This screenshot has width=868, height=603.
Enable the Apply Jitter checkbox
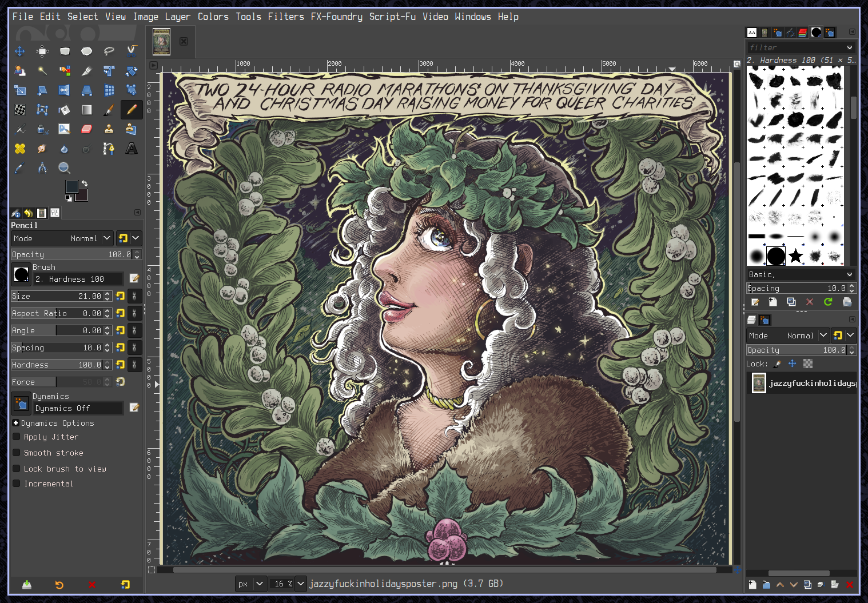(x=17, y=437)
